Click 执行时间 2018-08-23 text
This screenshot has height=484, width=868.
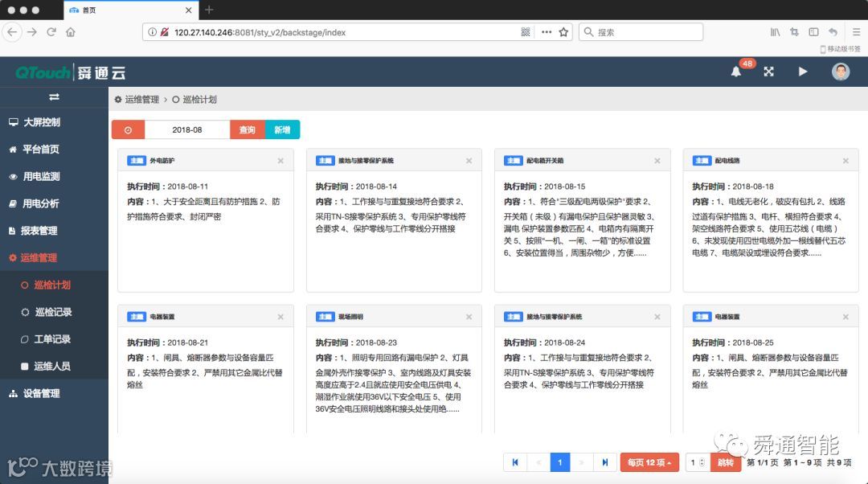tap(356, 342)
